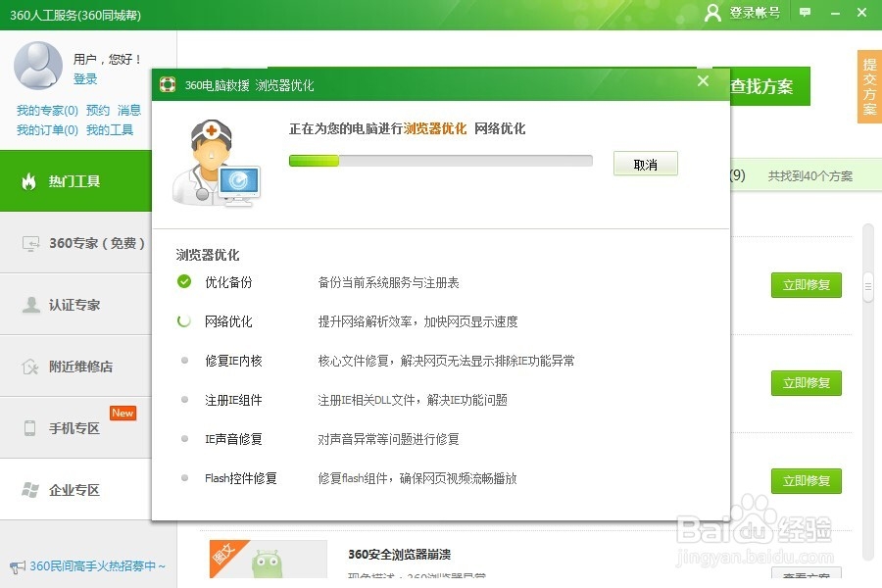Open the 360专家(免费) sidebar tab
882x588 pixels.
[x=75, y=243]
